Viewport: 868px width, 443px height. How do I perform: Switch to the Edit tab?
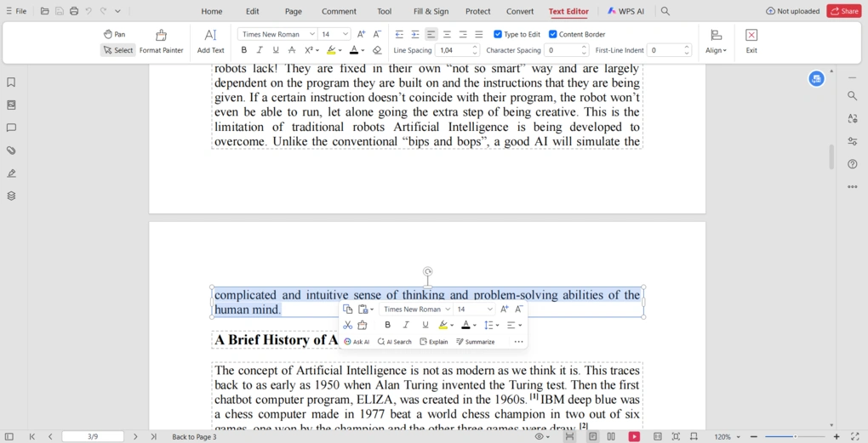click(x=253, y=11)
